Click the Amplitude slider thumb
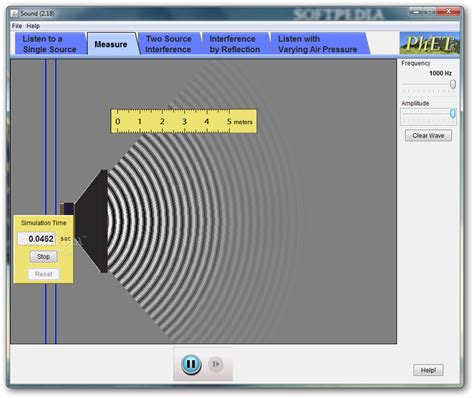474x398 pixels. point(453,114)
